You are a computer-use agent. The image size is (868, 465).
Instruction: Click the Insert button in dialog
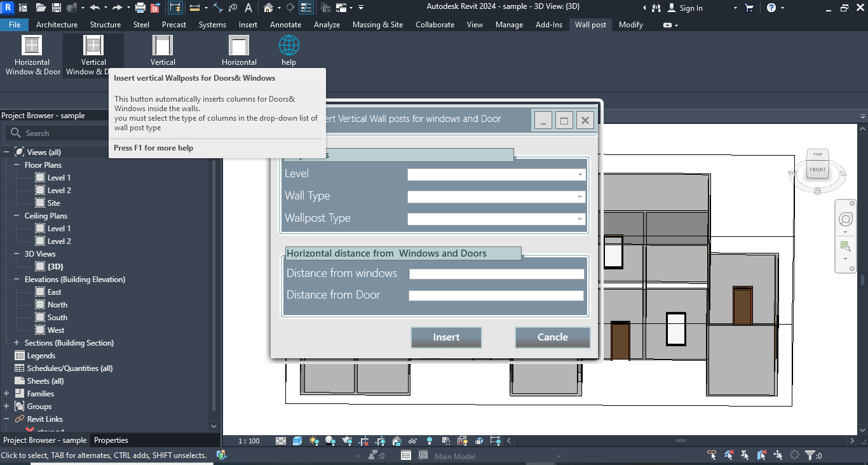pos(446,337)
